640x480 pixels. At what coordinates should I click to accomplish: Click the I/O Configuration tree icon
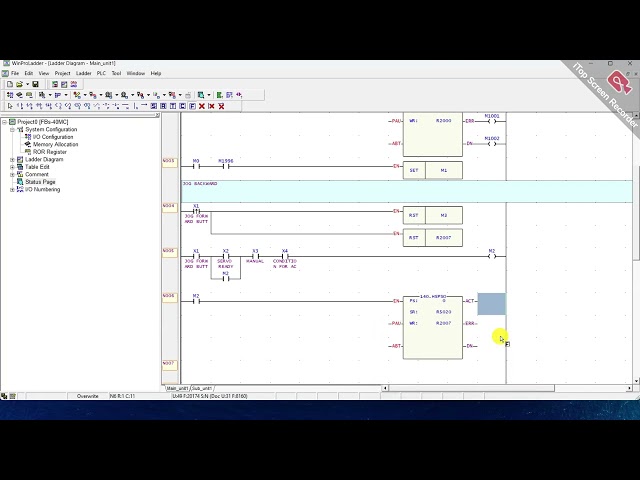click(x=28, y=137)
